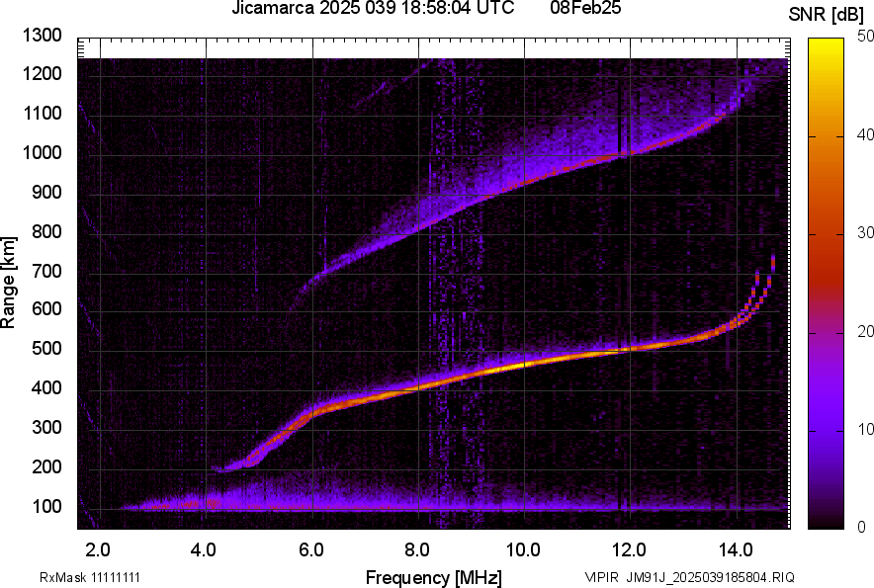This screenshot has height=588, width=874.
Task: Click frequency tick label '2.0'
Action: tap(98, 550)
